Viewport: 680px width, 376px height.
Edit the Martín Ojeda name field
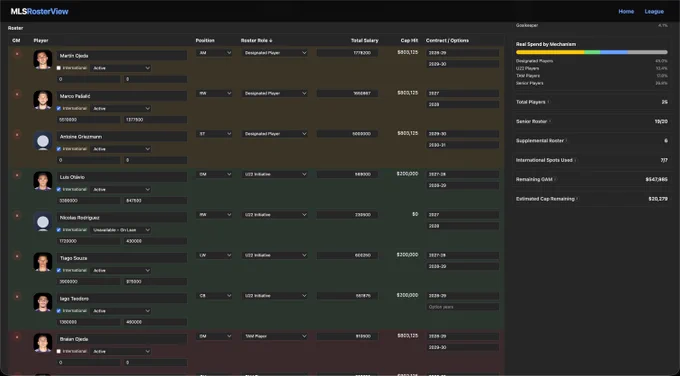click(122, 56)
